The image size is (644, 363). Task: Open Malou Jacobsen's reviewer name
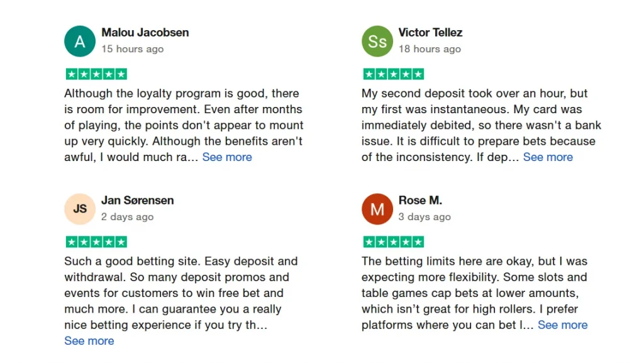pos(145,33)
